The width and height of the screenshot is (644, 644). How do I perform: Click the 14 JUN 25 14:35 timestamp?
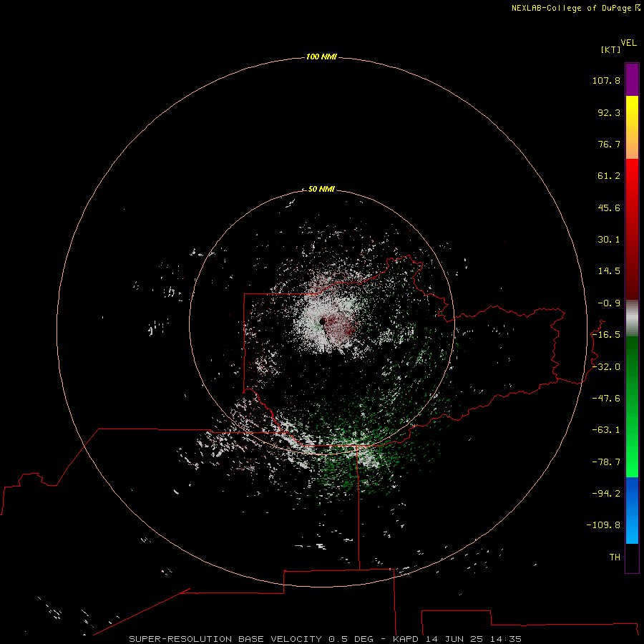point(474,639)
